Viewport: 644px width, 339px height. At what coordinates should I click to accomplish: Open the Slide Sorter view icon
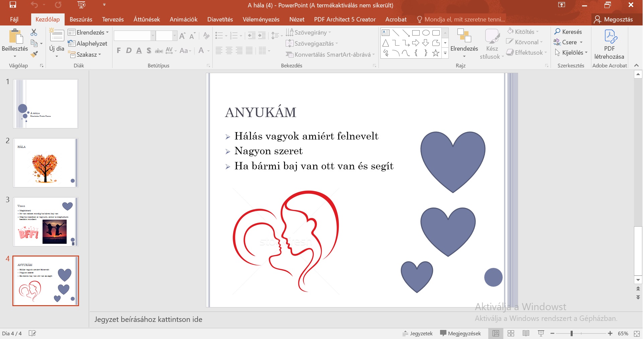pyautogui.click(x=511, y=333)
